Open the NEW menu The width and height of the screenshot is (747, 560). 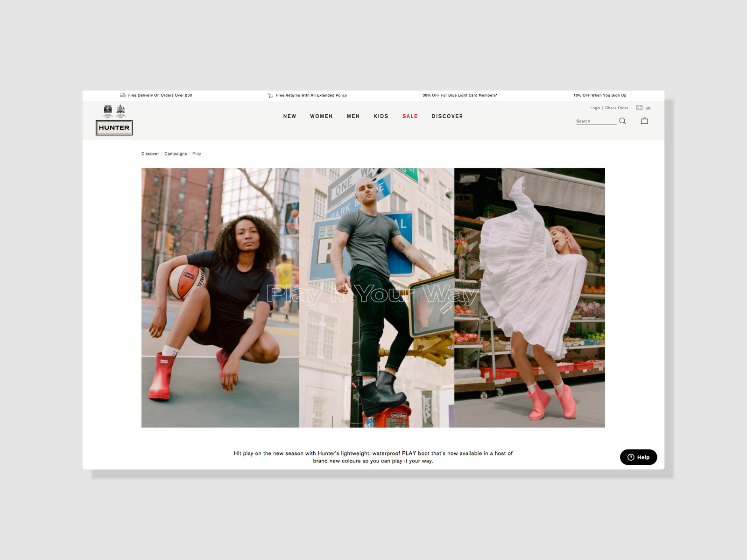point(289,116)
